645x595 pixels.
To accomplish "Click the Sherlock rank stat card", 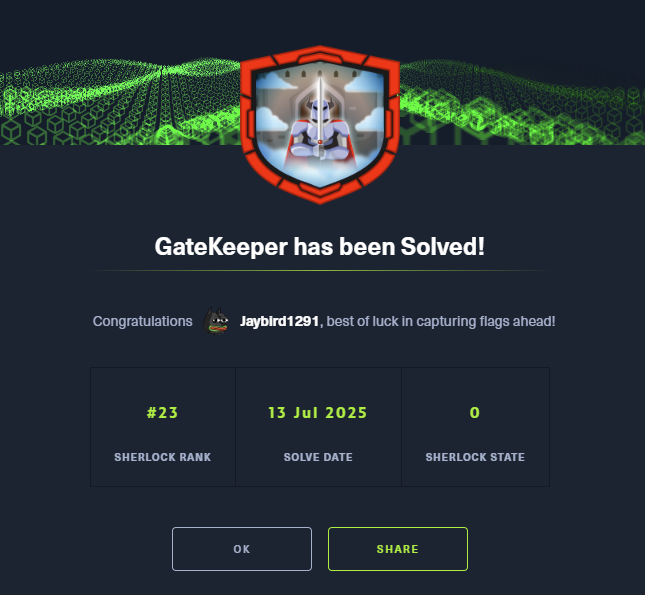I will (163, 427).
